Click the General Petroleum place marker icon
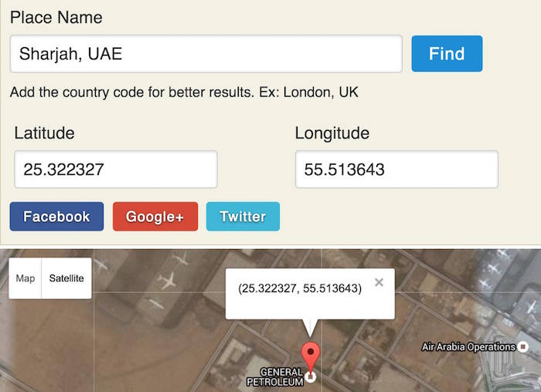This screenshot has height=392, width=541. [x=311, y=377]
